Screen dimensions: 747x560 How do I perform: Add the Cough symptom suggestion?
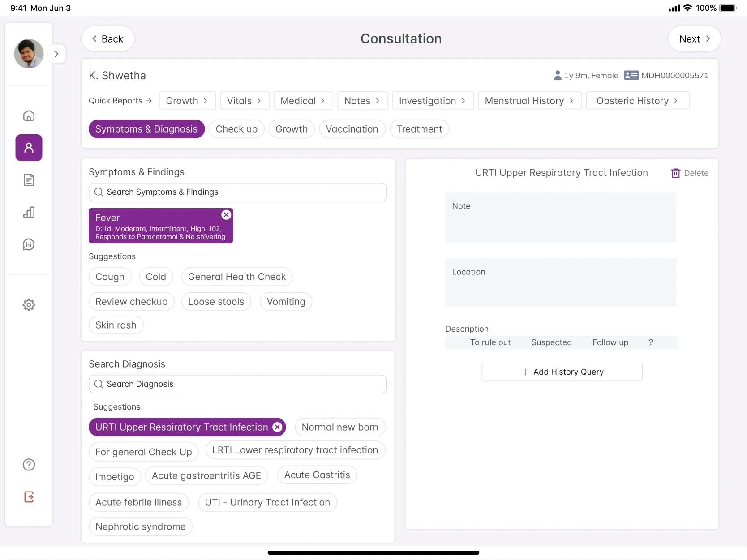[110, 277]
